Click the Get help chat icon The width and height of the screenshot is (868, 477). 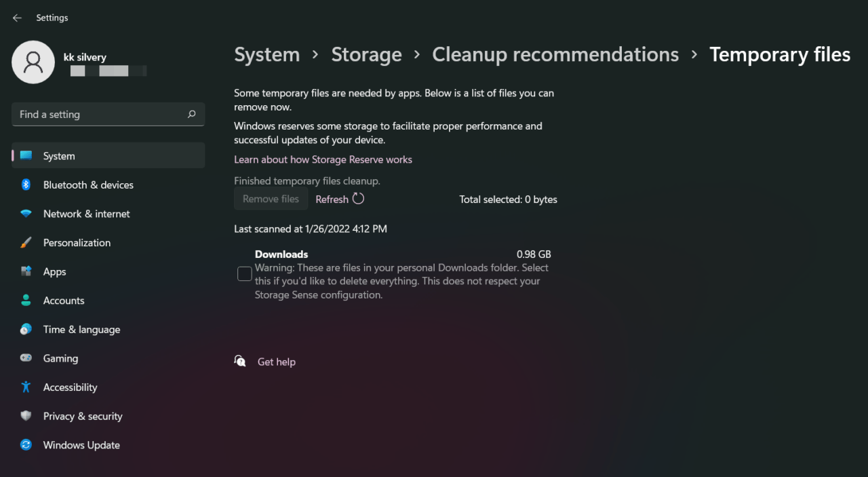[x=240, y=361]
